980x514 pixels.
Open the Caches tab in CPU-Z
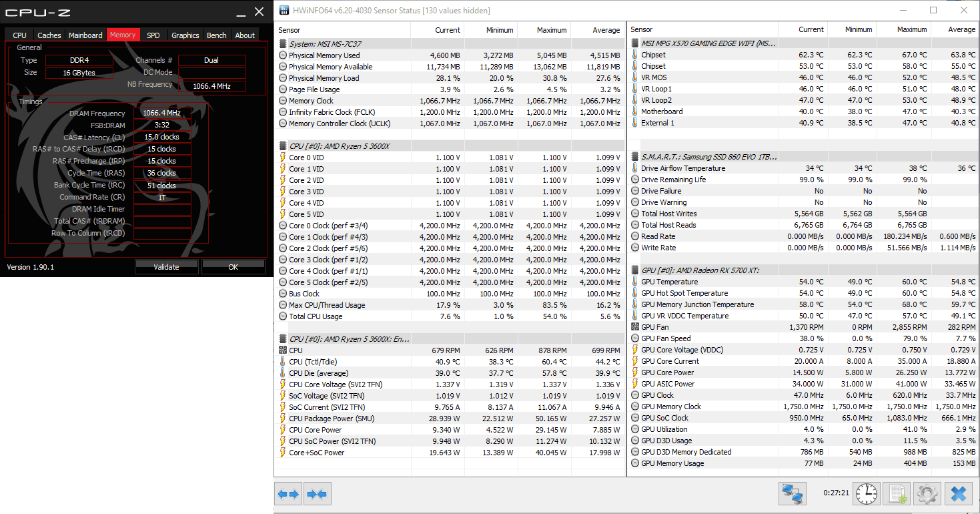pos(49,35)
